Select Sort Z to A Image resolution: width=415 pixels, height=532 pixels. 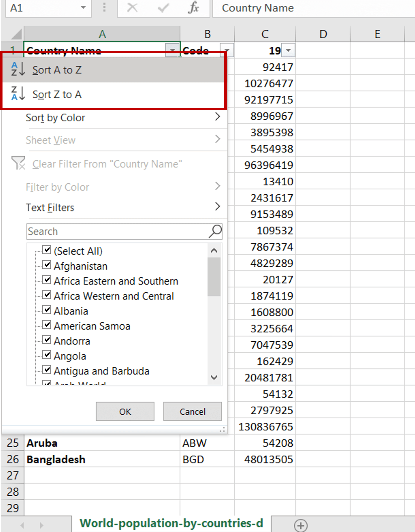(57, 94)
